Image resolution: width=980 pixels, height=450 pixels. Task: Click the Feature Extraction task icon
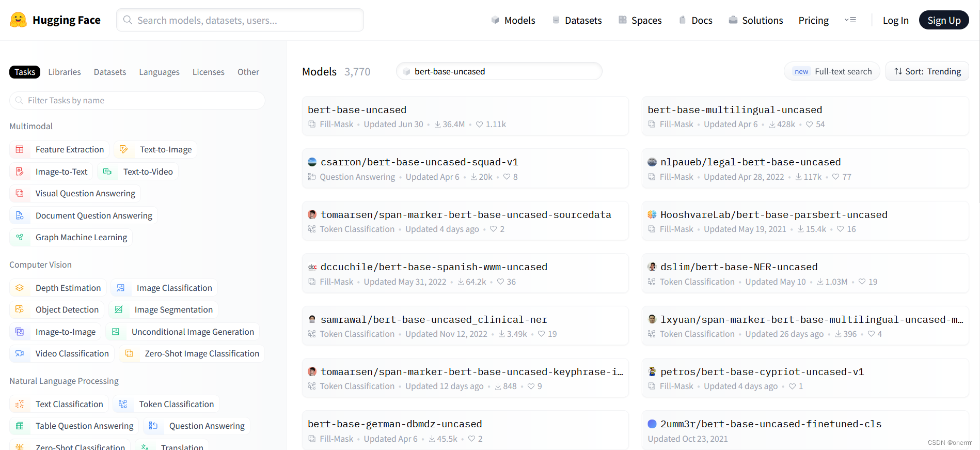click(20, 149)
